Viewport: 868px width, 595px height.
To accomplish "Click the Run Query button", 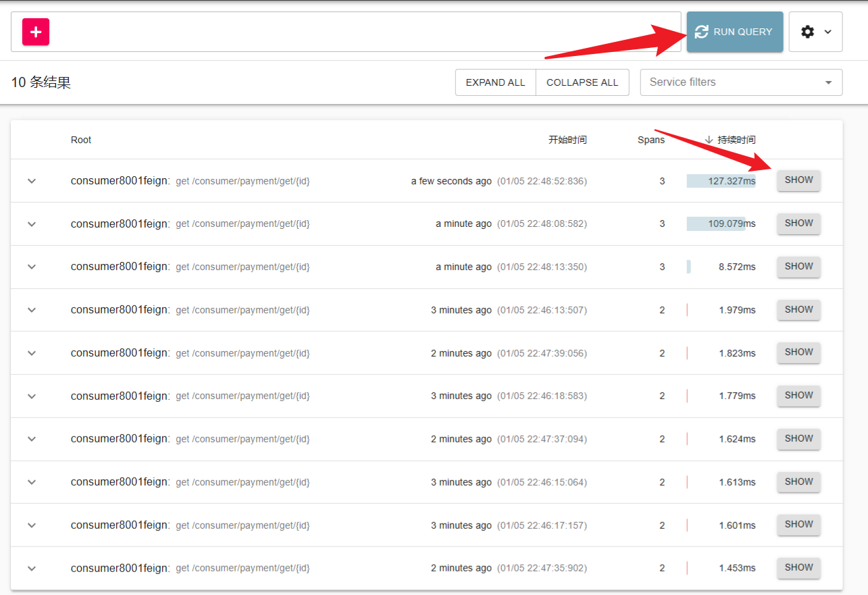I will click(x=734, y=32).
